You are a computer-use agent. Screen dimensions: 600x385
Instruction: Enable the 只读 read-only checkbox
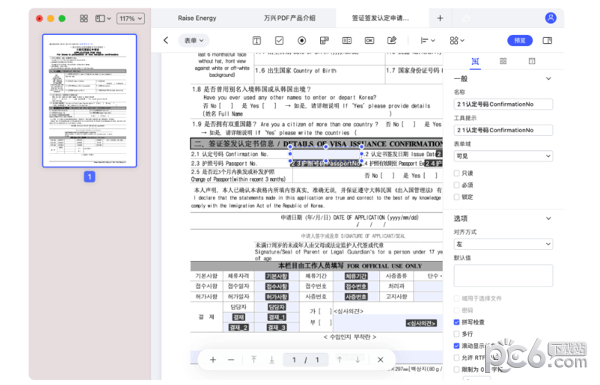(457, 173)
